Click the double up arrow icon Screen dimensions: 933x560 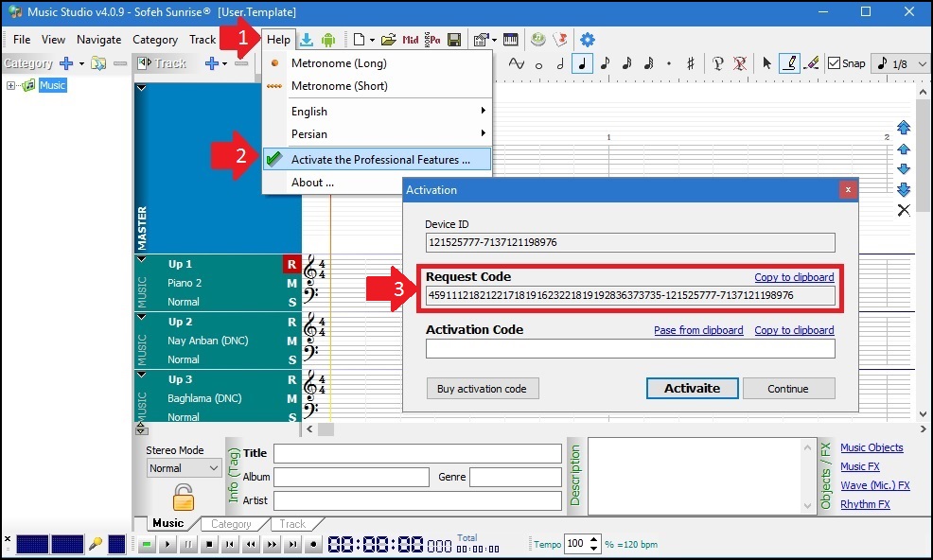pyautogui.click(x=904, y=128)
